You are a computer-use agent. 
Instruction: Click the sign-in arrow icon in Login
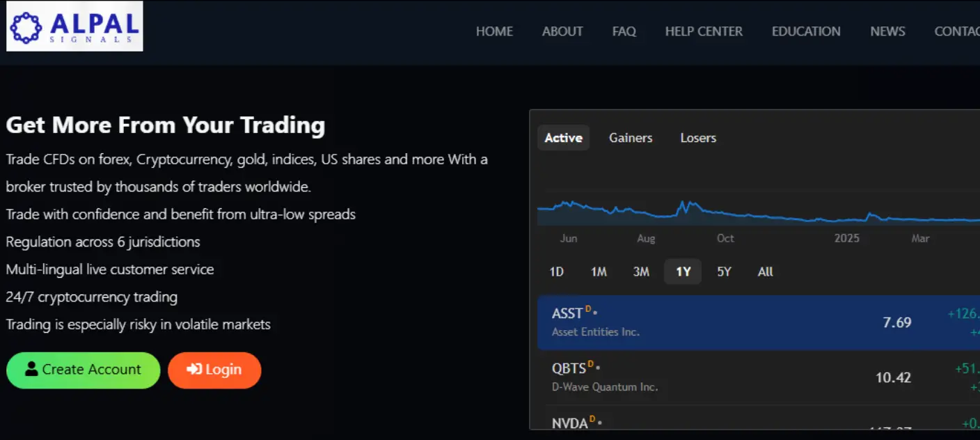[194, 370]
